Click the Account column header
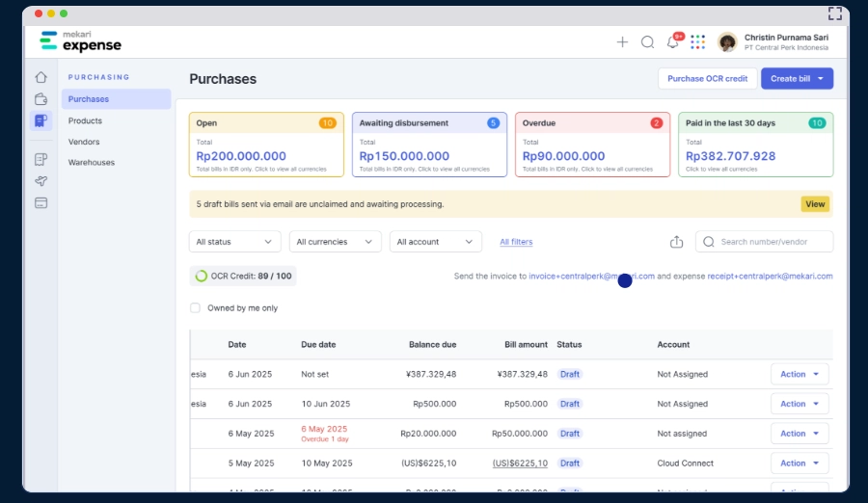868x503 pixels. [x=673, y=344]
